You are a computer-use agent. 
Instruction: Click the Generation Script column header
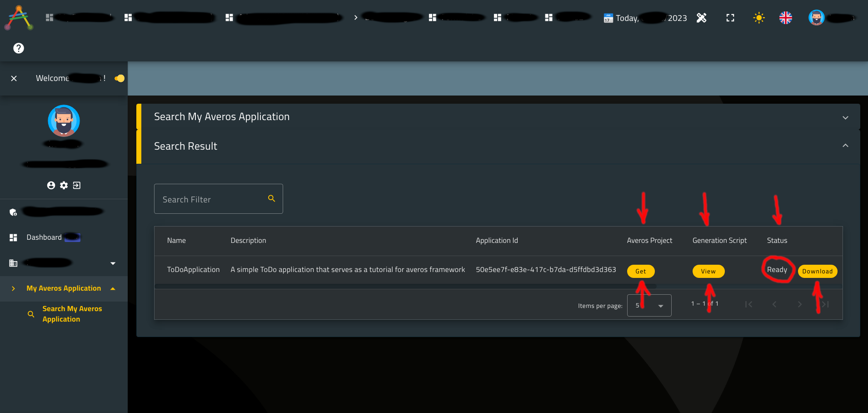719,241
